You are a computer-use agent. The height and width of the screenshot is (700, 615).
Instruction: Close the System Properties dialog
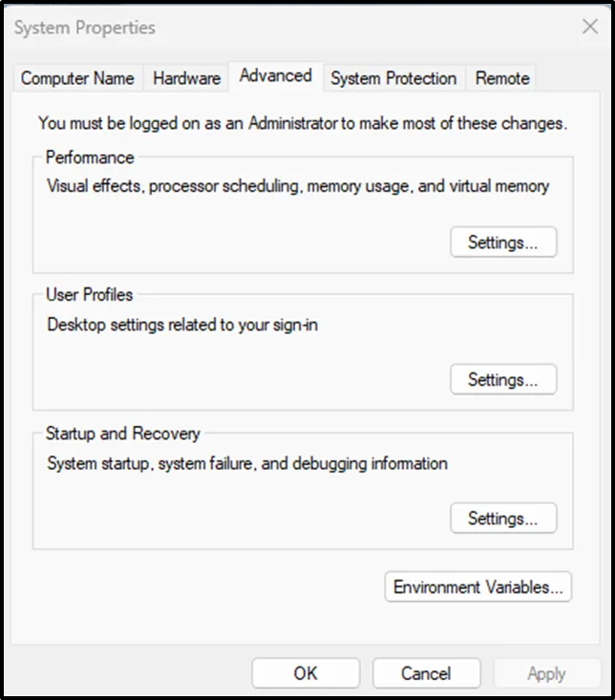tap(590, 27)
